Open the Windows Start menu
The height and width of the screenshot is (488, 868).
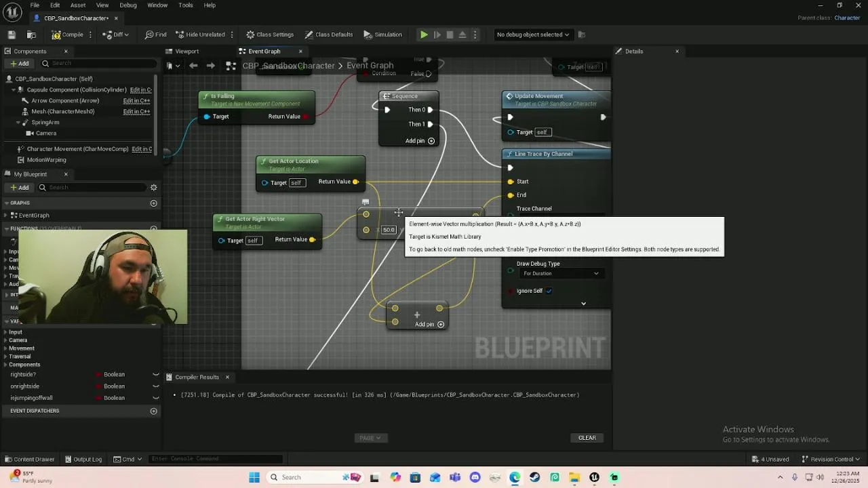(254, 477)
